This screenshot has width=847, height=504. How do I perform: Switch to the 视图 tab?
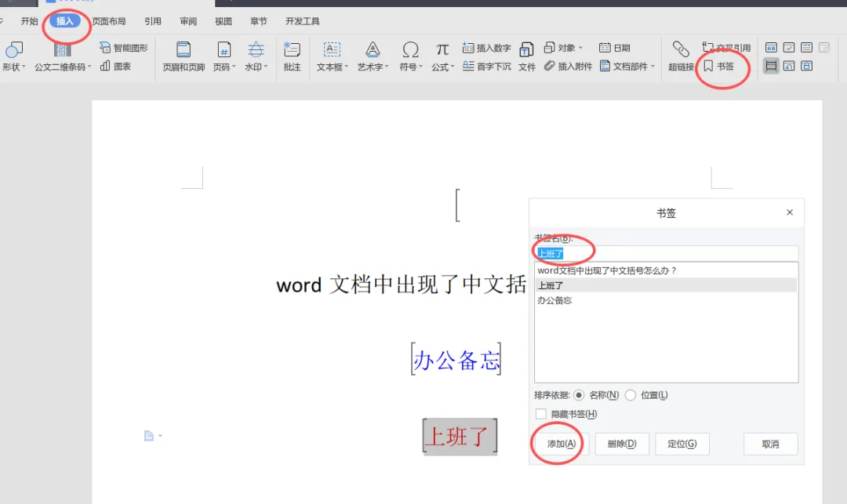coord(223,21)
